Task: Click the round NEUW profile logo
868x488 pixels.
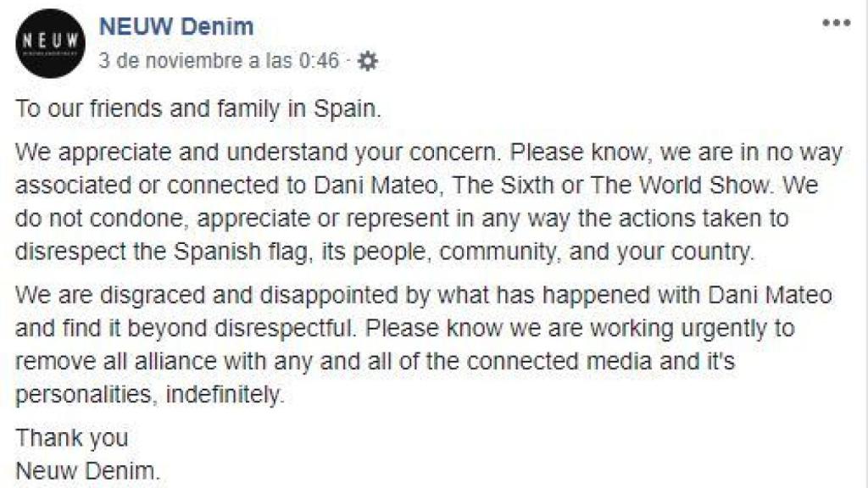Action: (50, 43)
